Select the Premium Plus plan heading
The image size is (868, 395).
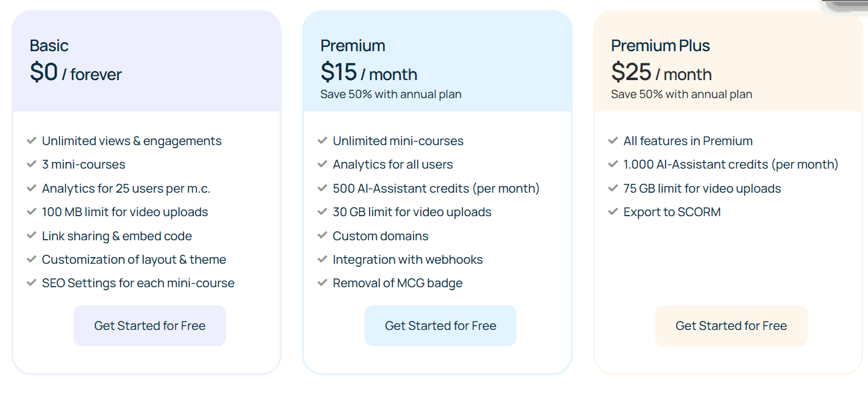pos(661,45)
